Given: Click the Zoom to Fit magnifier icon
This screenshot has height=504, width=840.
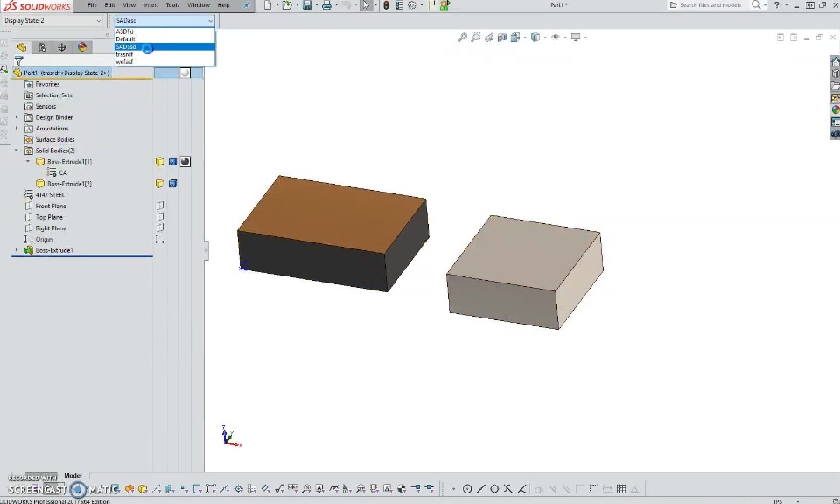Looking at the screenshot, I should coord(463,37).
